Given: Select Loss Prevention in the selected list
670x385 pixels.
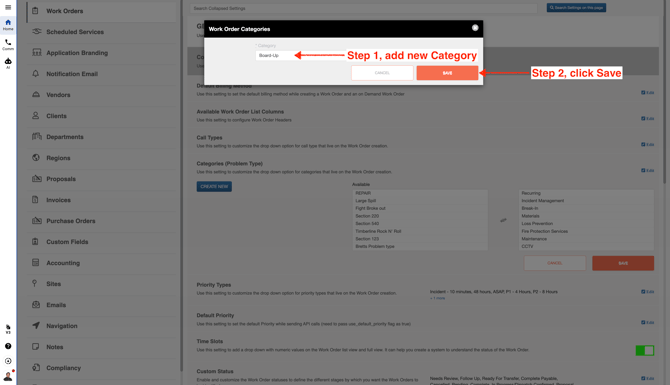Looking at the screenshot, I should pyautogui.click(x=586, y=223).
